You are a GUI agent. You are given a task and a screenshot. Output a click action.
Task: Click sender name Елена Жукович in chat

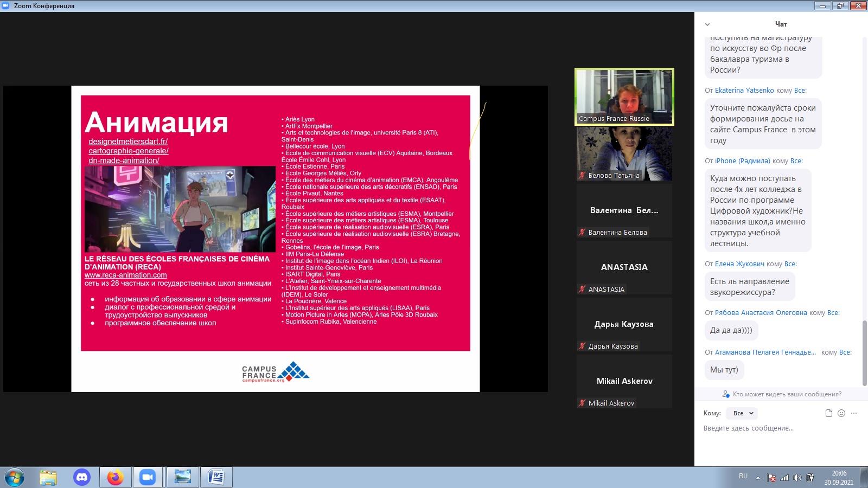pos(739,264)
